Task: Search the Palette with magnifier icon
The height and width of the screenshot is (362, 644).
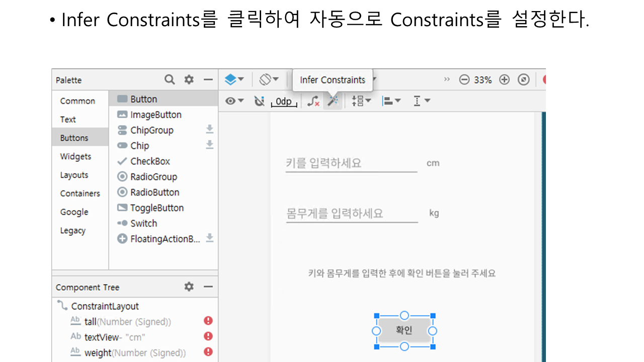Action: (x=170, y=79)
